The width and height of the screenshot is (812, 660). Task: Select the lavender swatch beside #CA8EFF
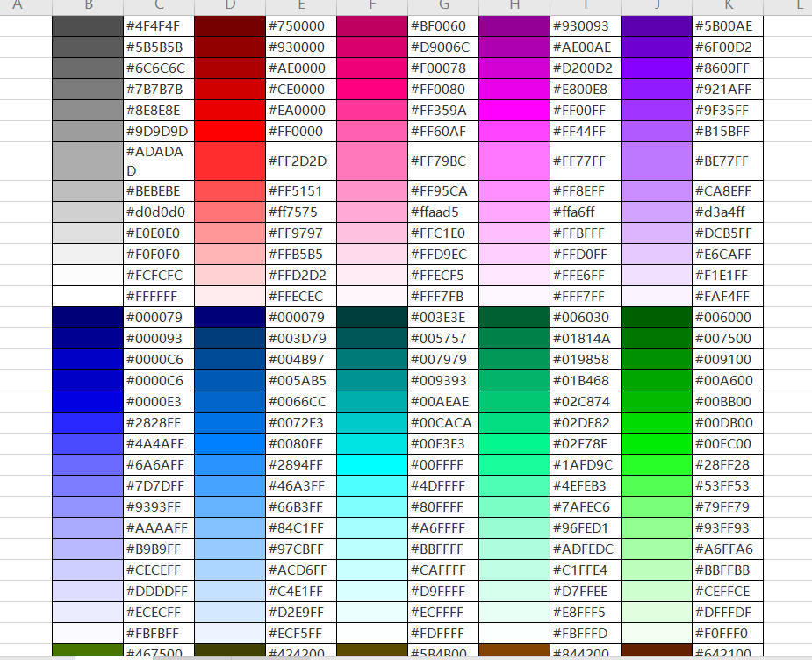[x=656, y=190]
